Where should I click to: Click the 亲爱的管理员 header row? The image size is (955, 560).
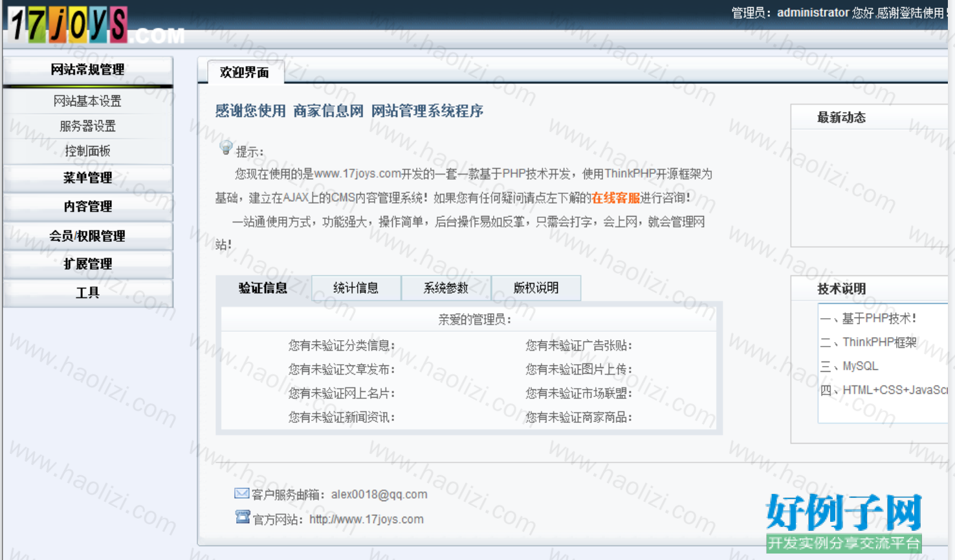click(469, 319)
